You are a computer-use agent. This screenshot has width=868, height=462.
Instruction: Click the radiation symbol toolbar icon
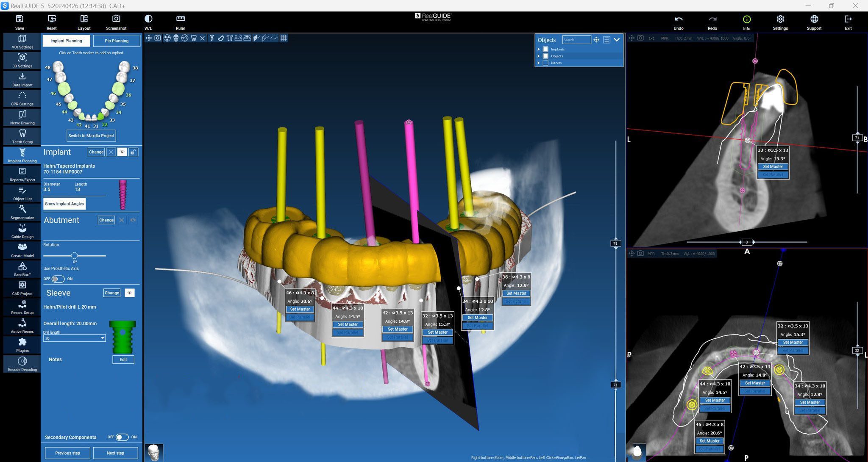[x=167, y=38]
